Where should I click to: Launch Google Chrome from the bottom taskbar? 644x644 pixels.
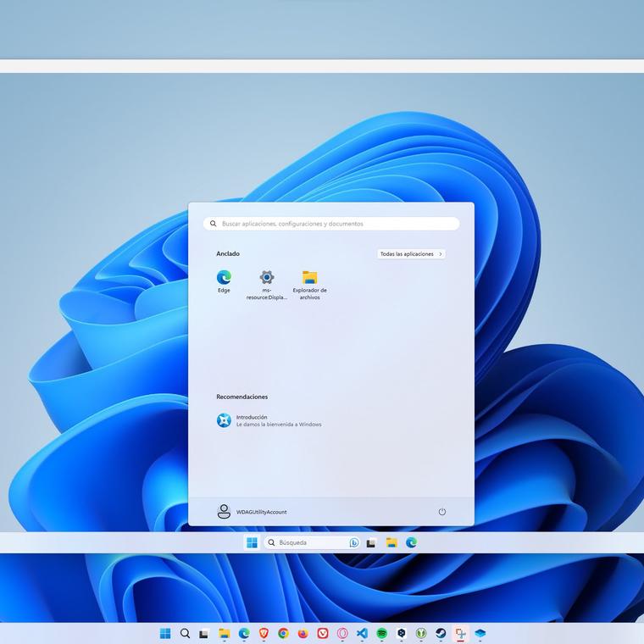pos(283,633)
